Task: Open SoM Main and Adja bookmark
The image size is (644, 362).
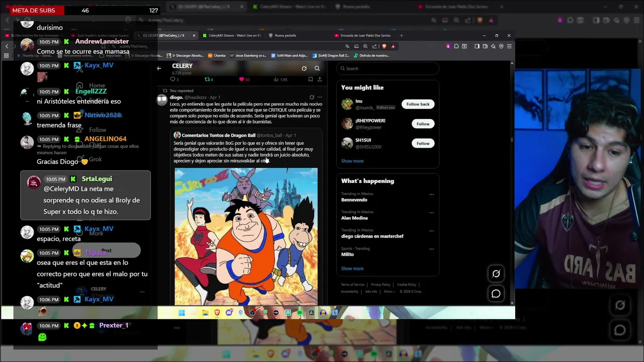Action: pos(289,55)
